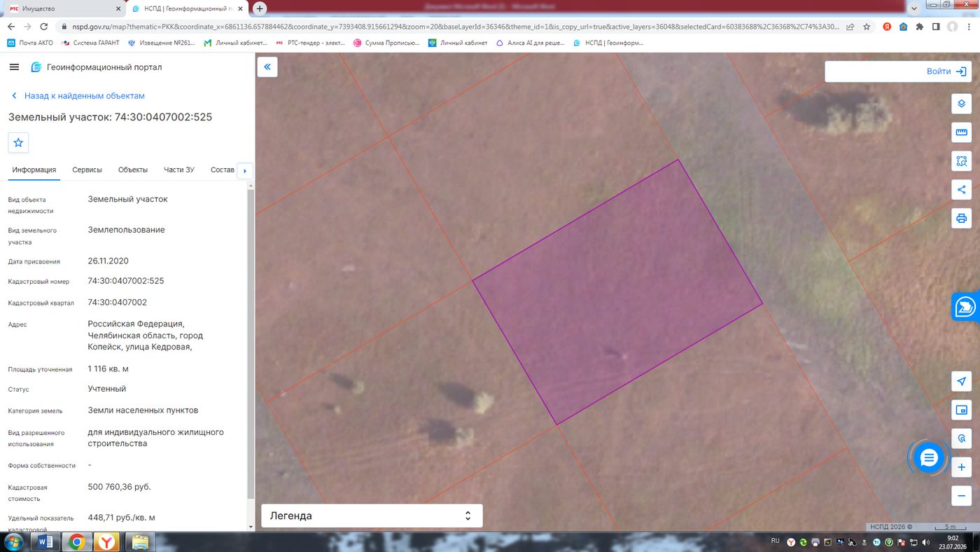The width and height of the screenshot is (980, 552).
Task: Click the status value Учтенный
Action: tap(107, 389)
